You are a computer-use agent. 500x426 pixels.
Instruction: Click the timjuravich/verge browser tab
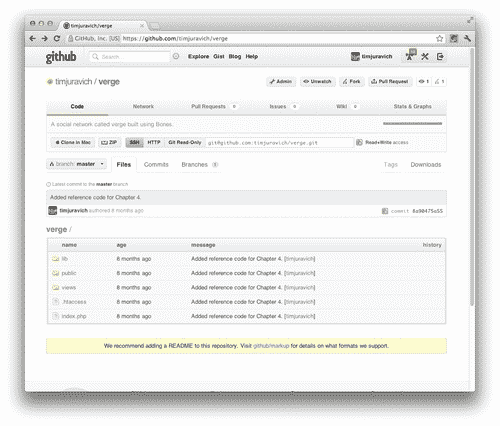(x=104, y=25)
